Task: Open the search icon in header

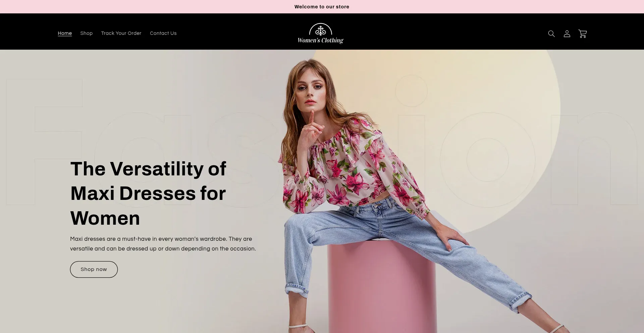Action: (x=551, y=34)
